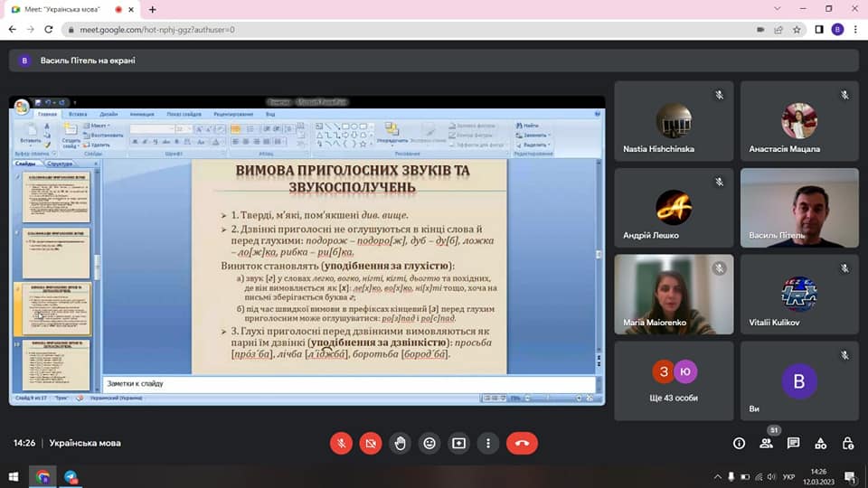Show the participants list with 51 badge
Screen dimensions: 868x488
tap(766, 443)
